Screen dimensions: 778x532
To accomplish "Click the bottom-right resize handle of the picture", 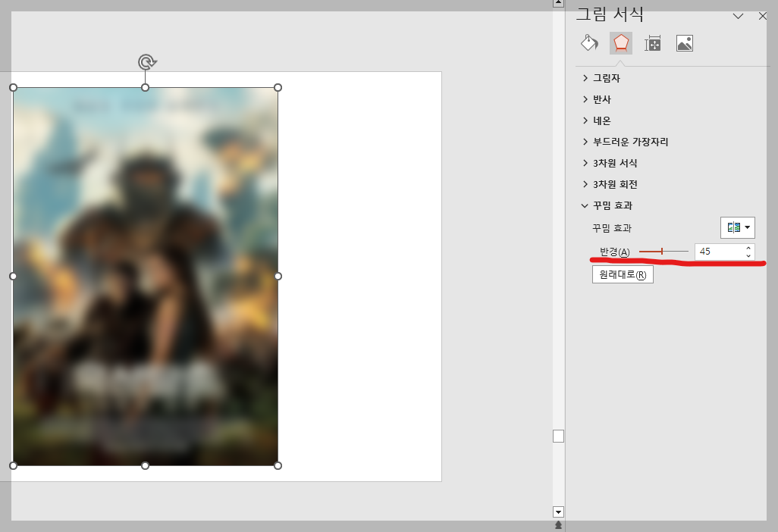I will click(278, 465).
